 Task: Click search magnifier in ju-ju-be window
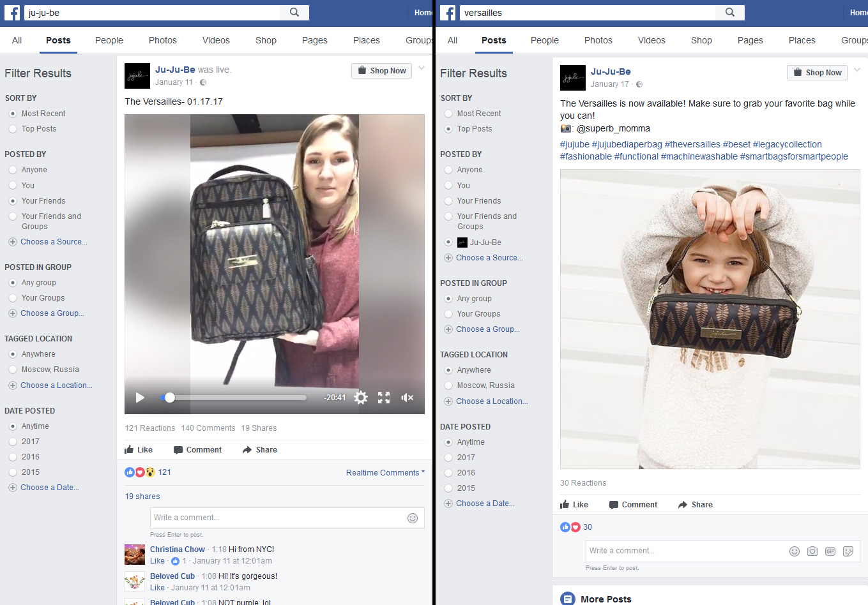(294, 12)
